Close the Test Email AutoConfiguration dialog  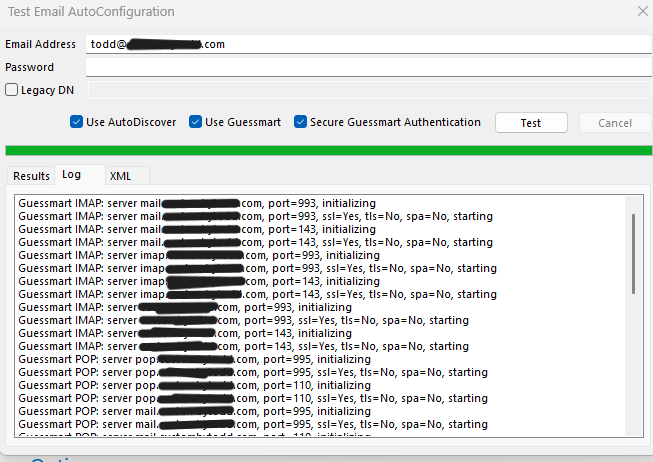tap(643, 11)
